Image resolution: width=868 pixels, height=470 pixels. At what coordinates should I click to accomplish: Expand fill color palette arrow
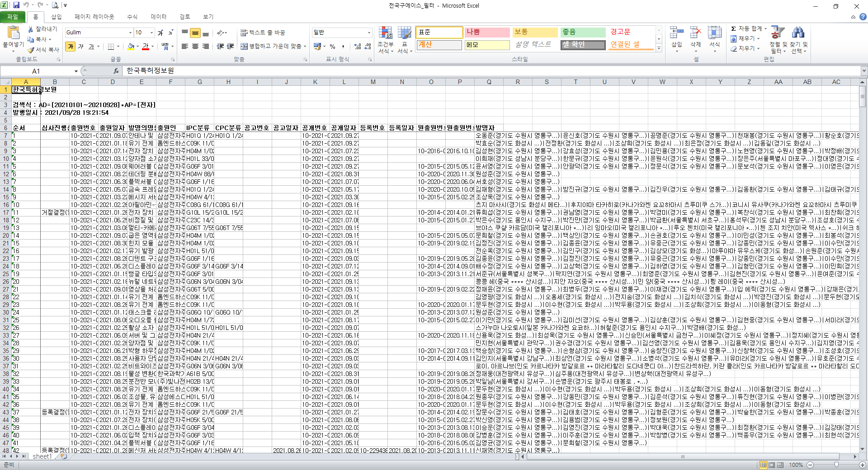point(137,47)
